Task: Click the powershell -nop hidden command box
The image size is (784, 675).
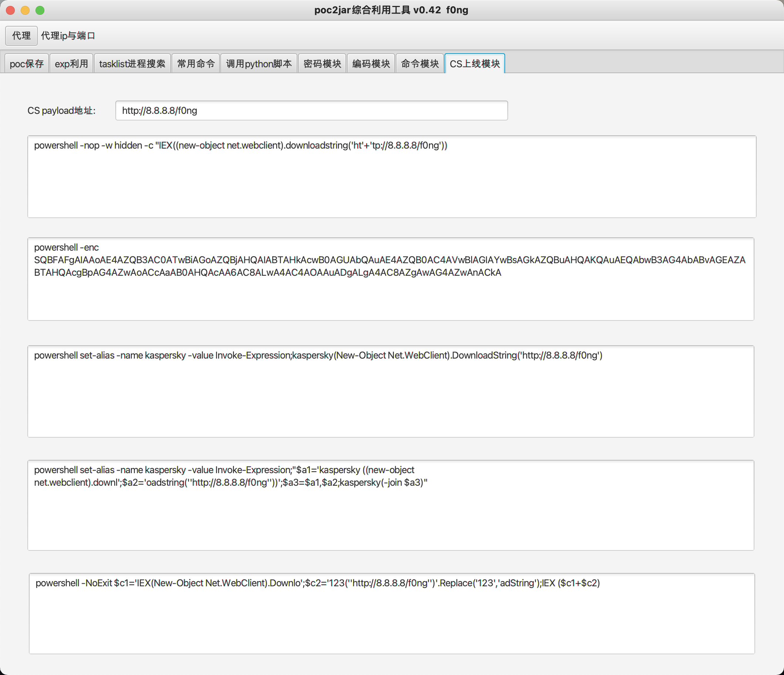Action: [x=392, y=177]
